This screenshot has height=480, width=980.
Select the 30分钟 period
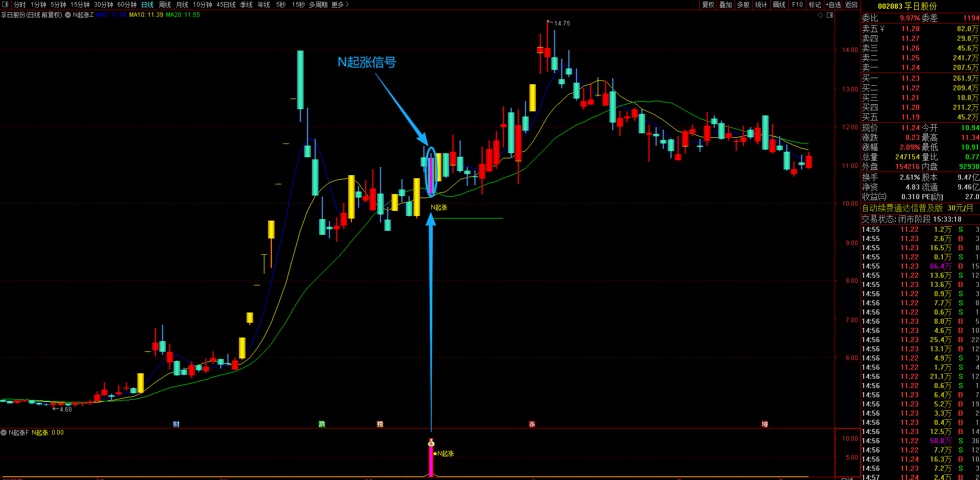tap(104, 5)
